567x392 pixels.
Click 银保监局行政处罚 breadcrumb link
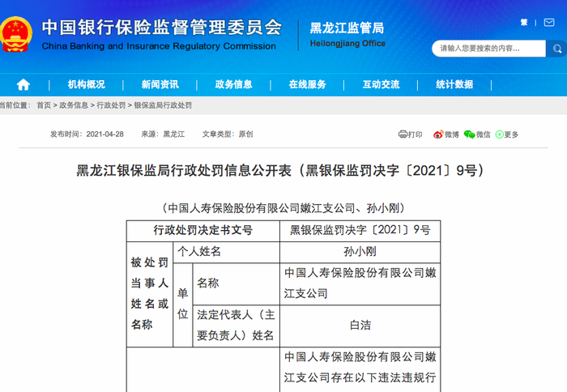(163, 105)
